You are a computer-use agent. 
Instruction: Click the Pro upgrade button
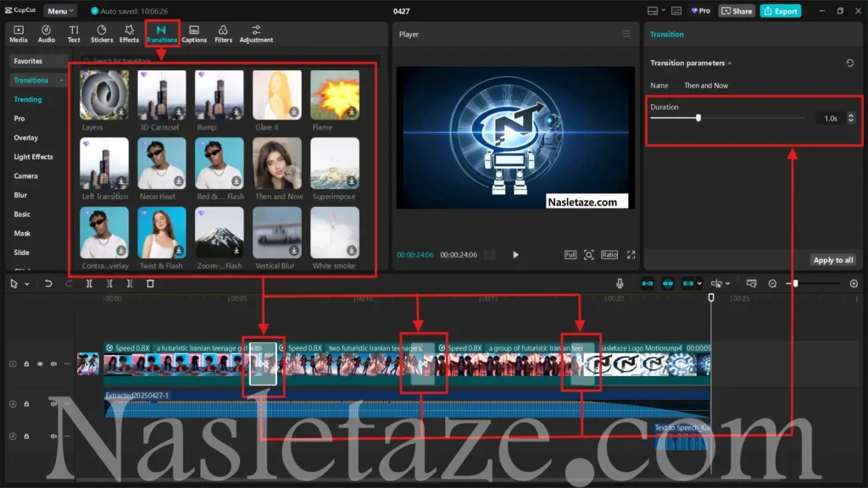pyautogui.click(x=700, y=10)
